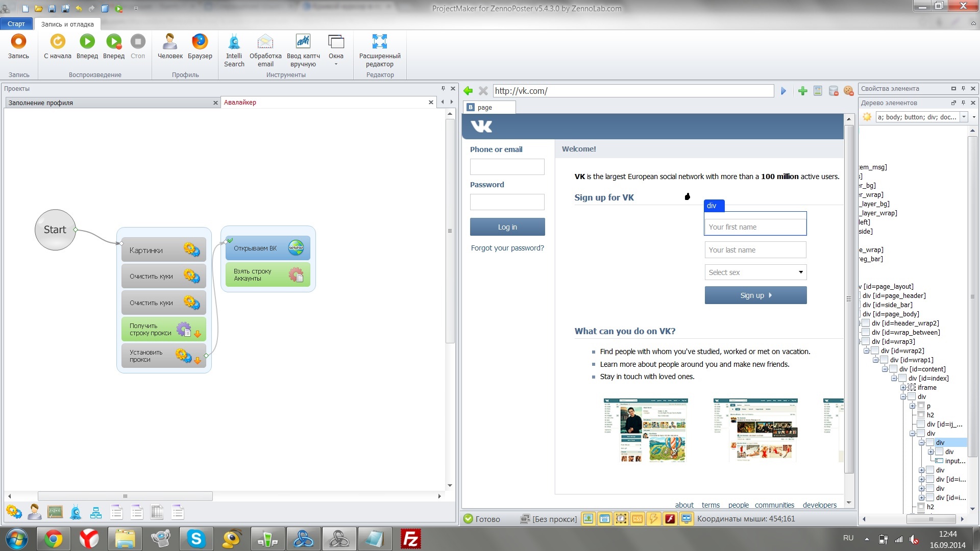Select the Картинки action block

coord(163,250)
